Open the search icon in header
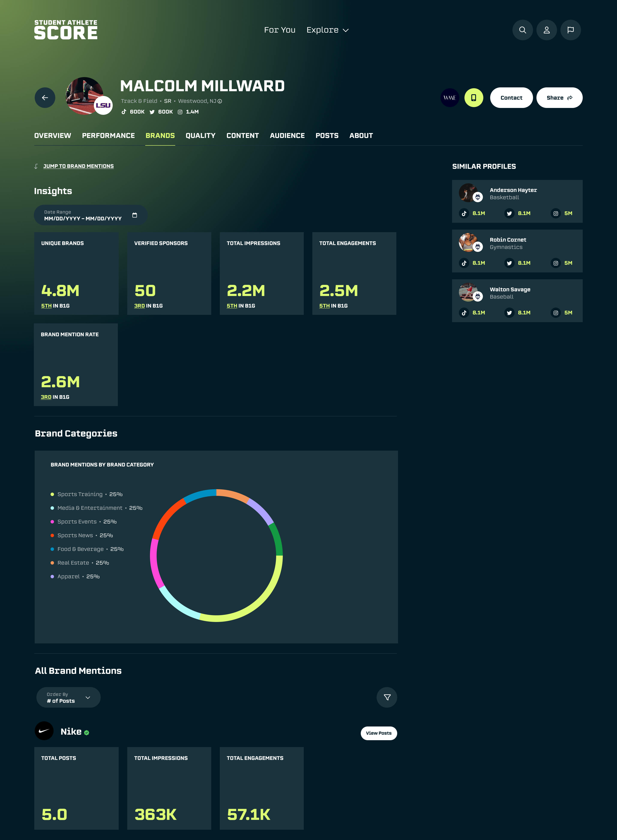 point(523,30)
